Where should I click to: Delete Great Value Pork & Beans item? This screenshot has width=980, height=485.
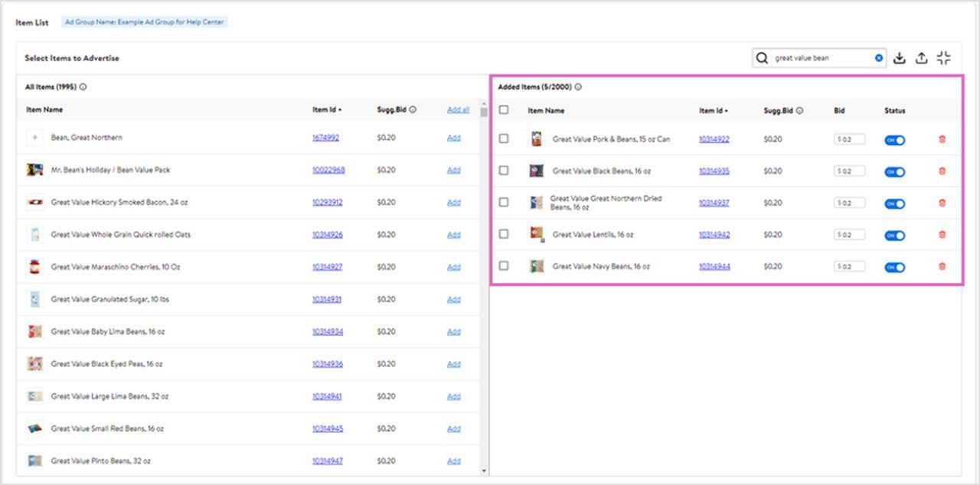[942, 139]
